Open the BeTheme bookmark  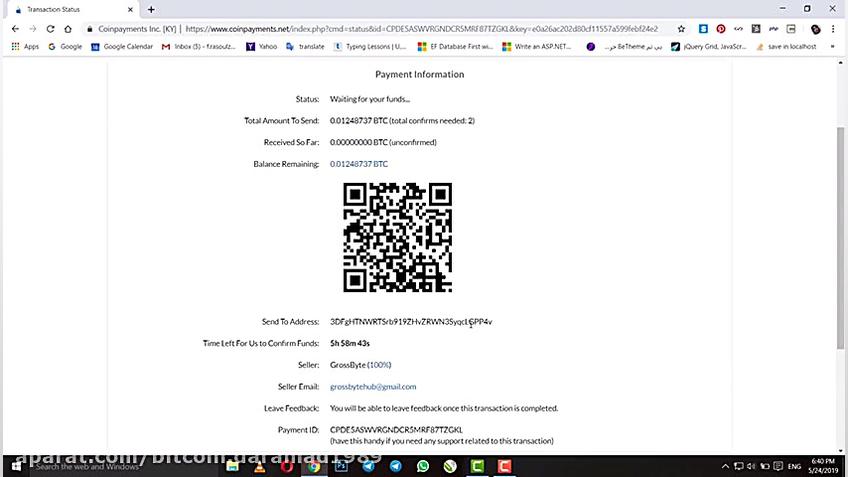(633, 47)
